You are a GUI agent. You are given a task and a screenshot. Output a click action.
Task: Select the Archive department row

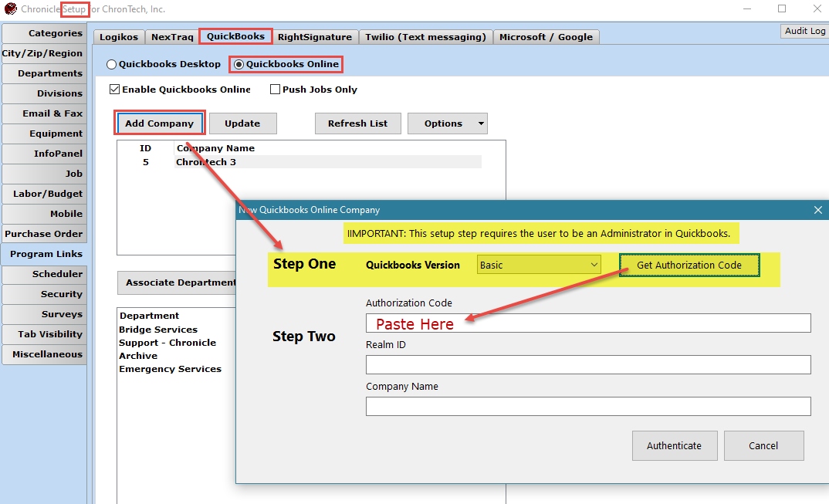(138, 356)
